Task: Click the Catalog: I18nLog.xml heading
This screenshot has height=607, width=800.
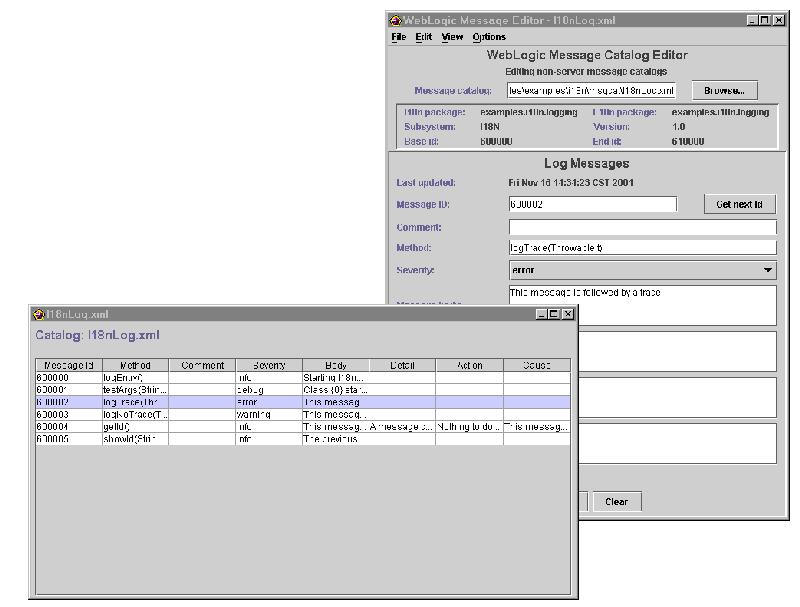Action: click(x=97, y=335)
